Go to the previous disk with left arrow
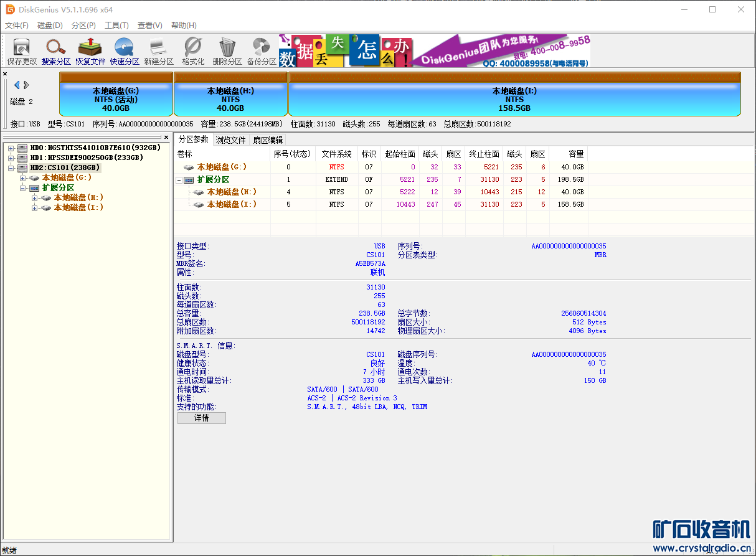This screenshot has height=556, width=756. [17, 85]
